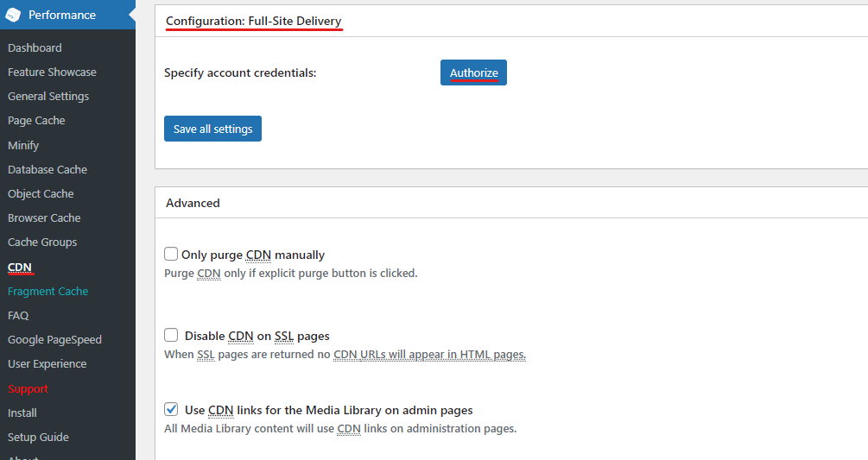Uncheck Use CDN links for Media Library
This screenshot has height=460, width=868.
pos(171,409)
